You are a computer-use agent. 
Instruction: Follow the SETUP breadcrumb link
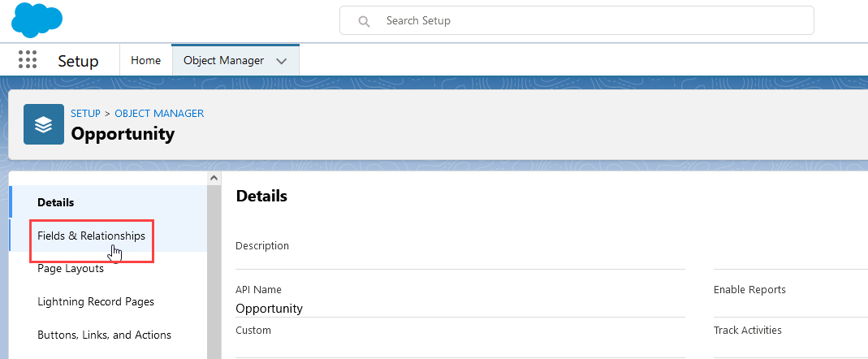point(85,114)
